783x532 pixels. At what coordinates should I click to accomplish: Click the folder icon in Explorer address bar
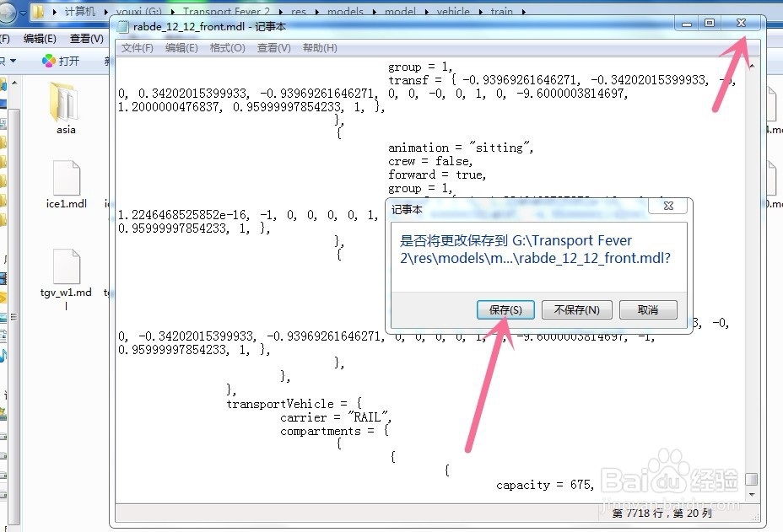(x=37, y=12)
